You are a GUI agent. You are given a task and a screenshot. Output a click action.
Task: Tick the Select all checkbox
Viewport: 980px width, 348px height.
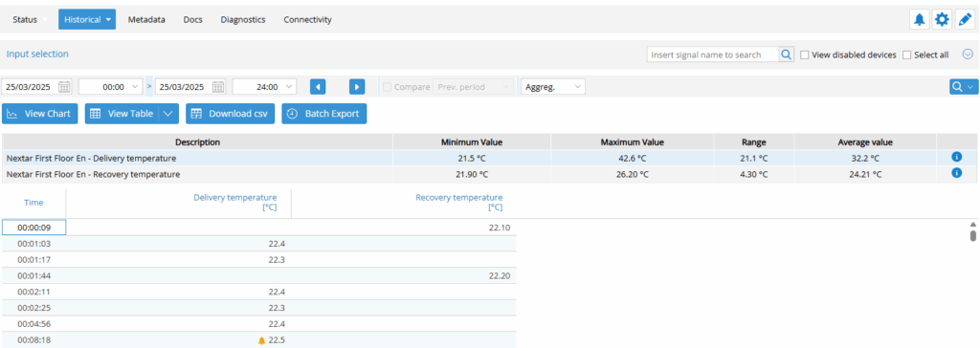[x=907, y=55]
